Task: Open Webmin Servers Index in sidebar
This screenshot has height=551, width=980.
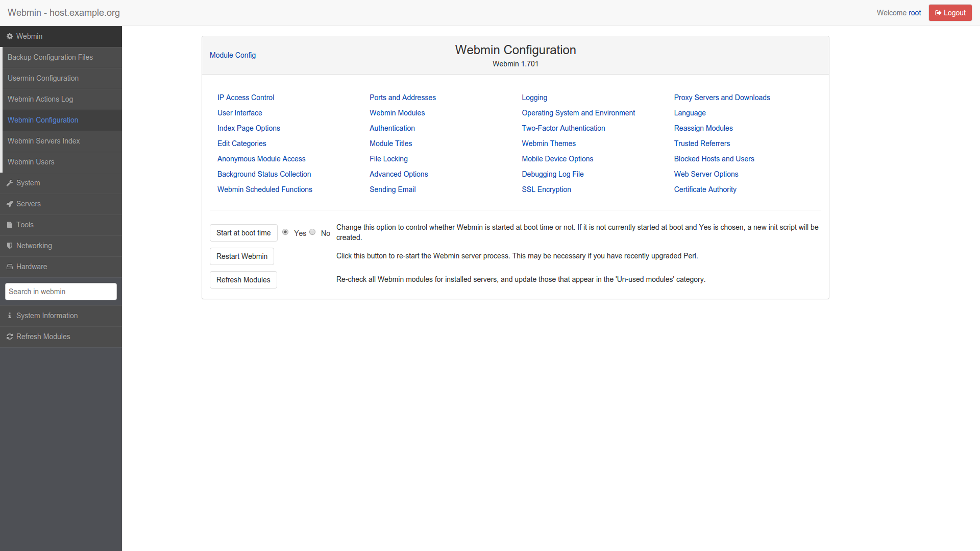Action: [x=62, y=141]
